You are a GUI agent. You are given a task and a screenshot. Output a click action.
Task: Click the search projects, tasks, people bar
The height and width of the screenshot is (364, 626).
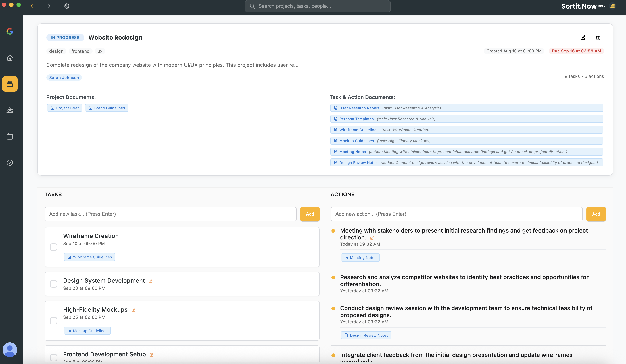pyautogui.click(x=318, y=6)
